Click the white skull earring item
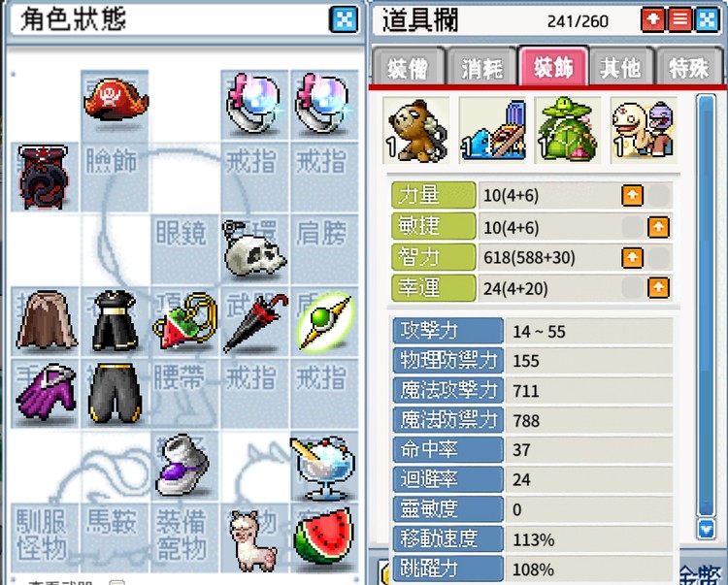 click(254, 248)
